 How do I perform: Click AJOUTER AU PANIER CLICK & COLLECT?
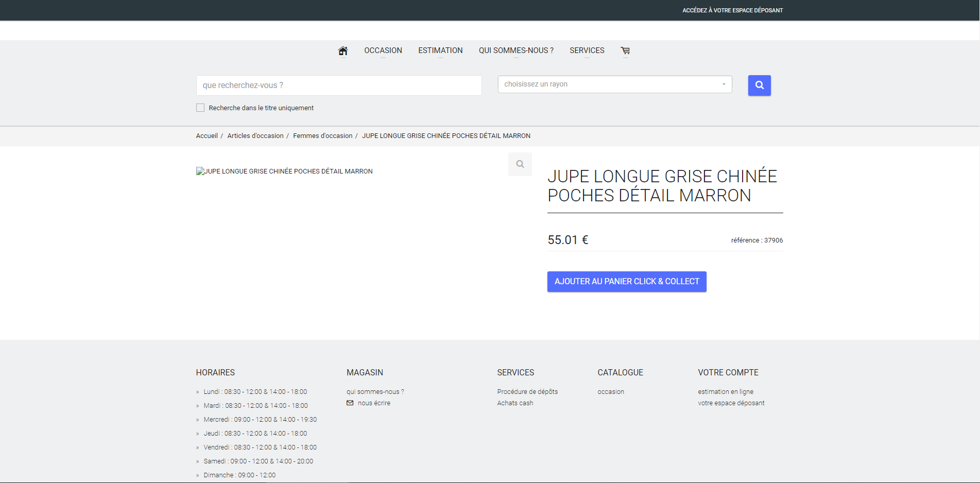pyautogui.click(x=627, y=282)
